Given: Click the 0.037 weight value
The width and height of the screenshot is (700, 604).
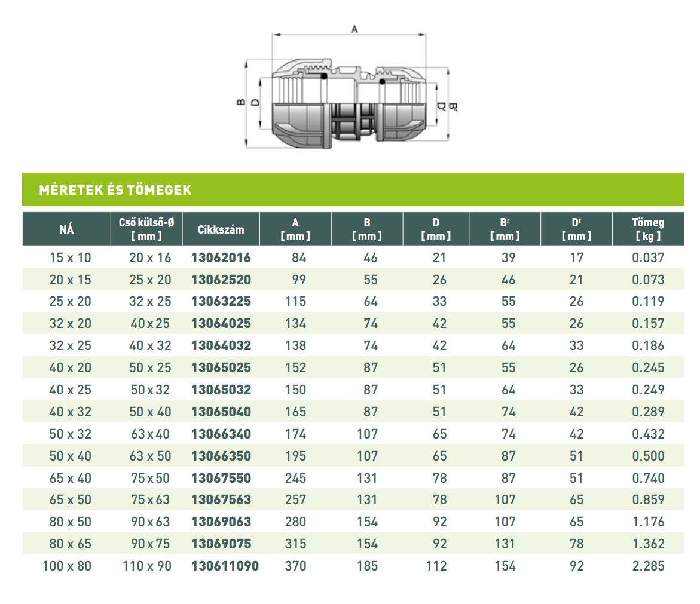Looking at the screenshot, I should pyautogui.click(x=648, y=258).
